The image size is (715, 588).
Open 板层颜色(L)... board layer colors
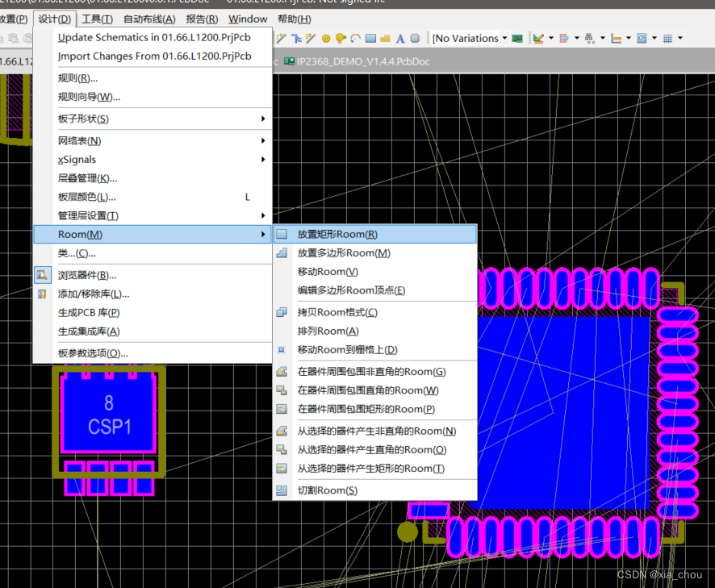pyautogui.click(x=153, y=197)
